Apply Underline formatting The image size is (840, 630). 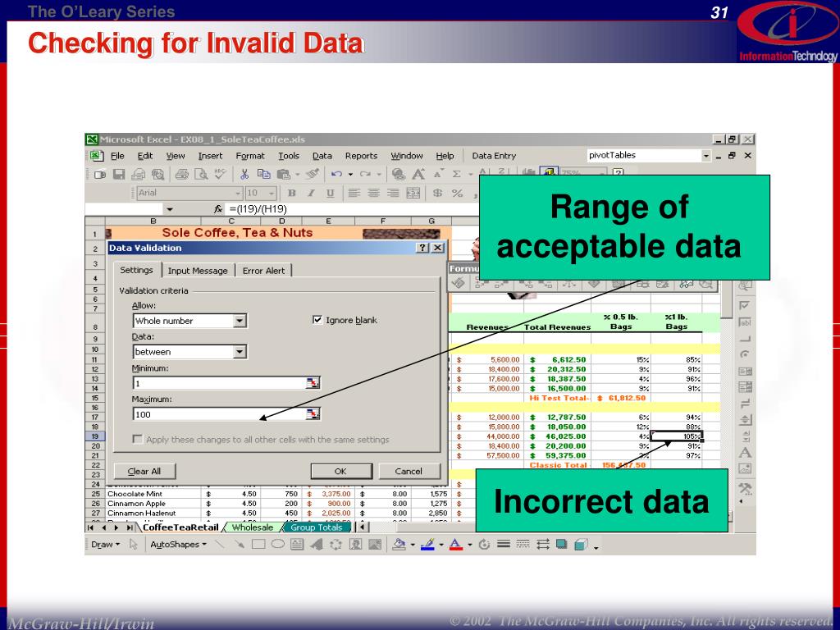click(330, 193)
